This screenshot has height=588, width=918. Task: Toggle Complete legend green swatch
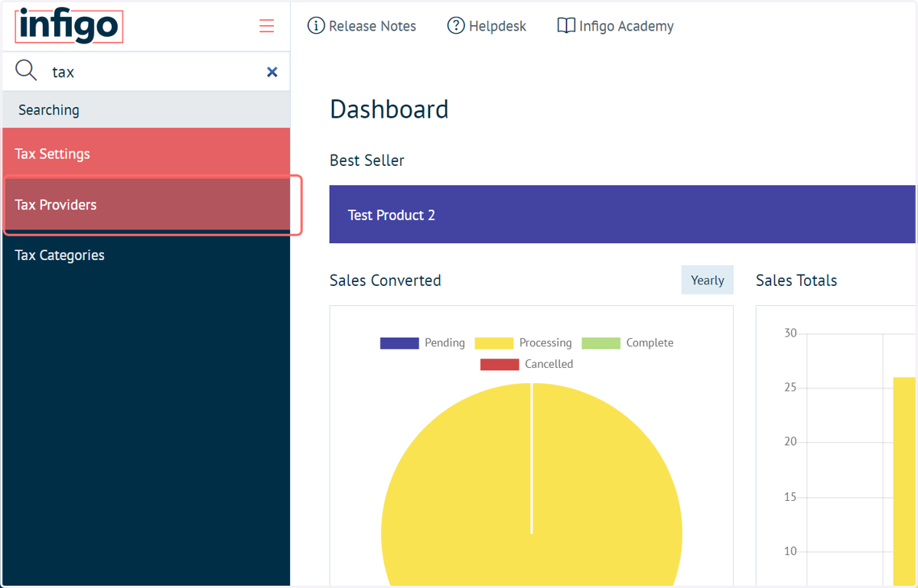(601, 343)
